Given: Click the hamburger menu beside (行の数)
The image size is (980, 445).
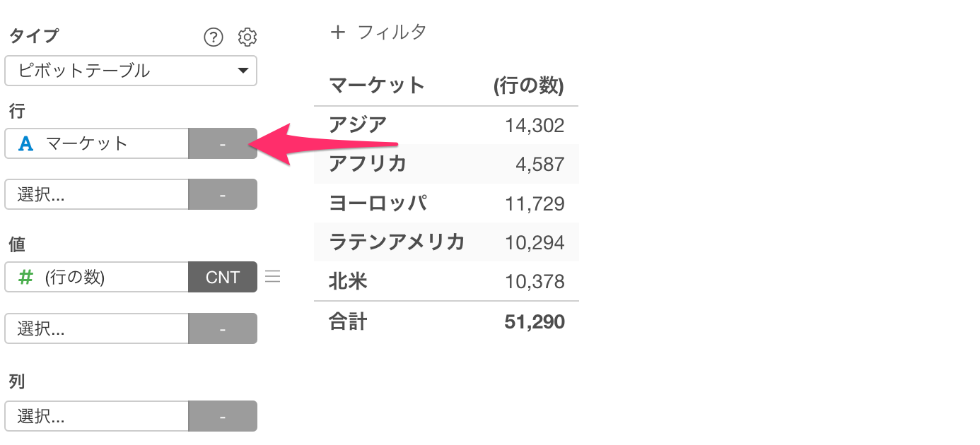Looking at the screenshot, I should [272, 277].
